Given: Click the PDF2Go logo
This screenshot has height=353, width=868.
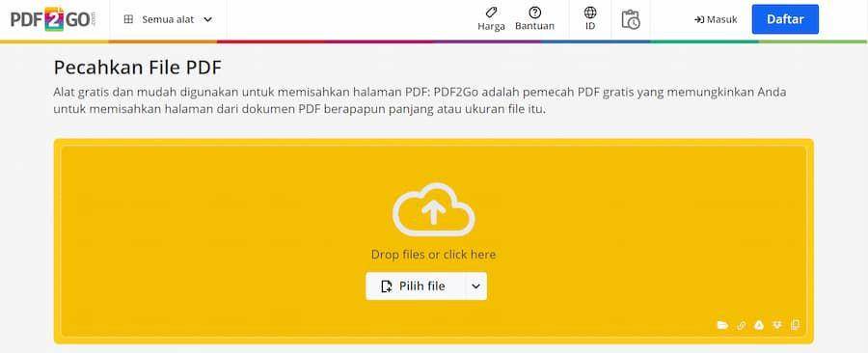Looking at the screenshot, I should [53, 19].
